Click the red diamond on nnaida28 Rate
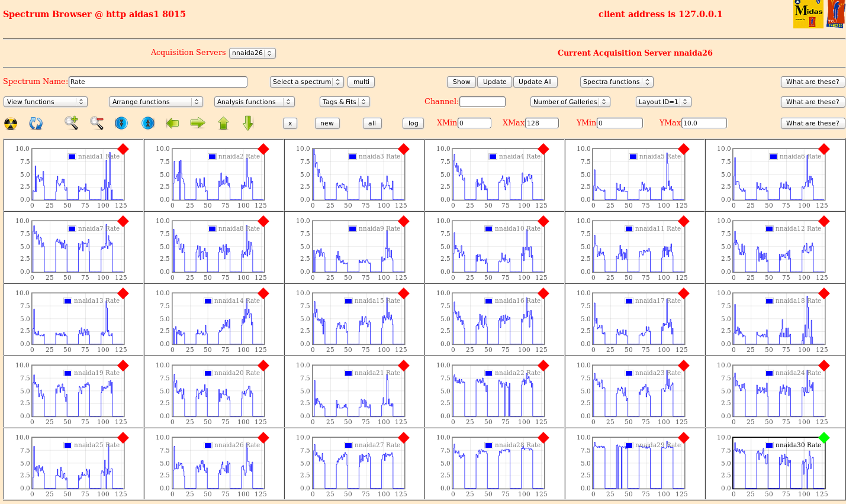This screenshot has height=504, width=846. point(543,438)
